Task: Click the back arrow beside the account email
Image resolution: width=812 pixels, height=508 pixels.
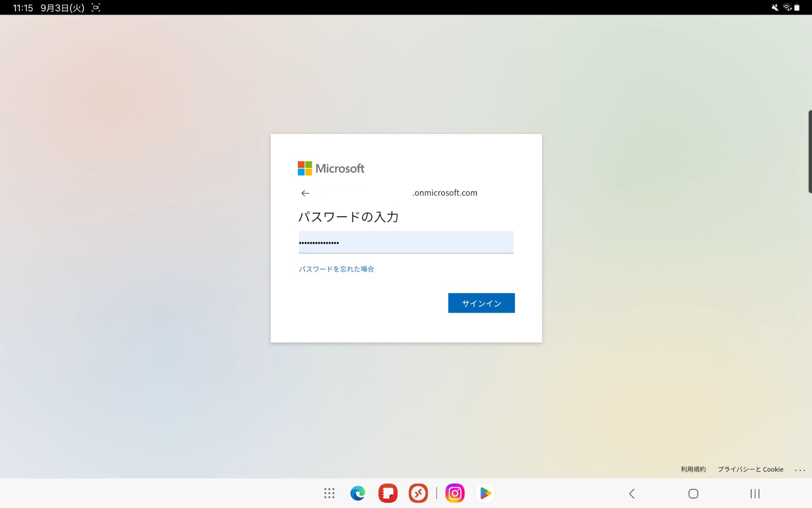Action: (x=305, y=193)
